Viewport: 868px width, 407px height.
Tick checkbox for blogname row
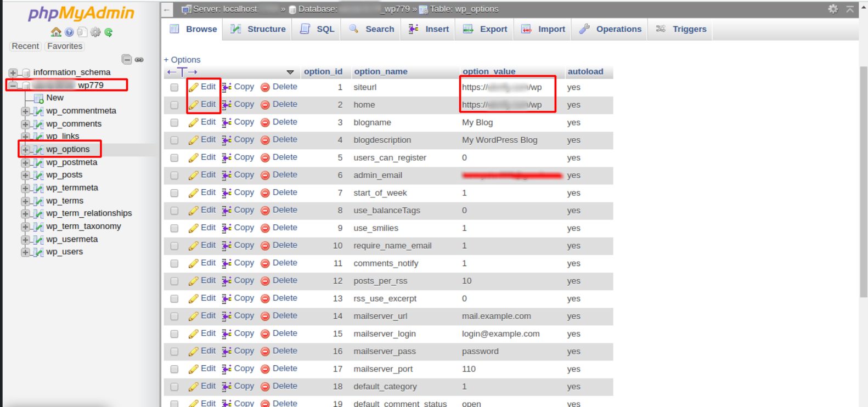coord(174,122)
